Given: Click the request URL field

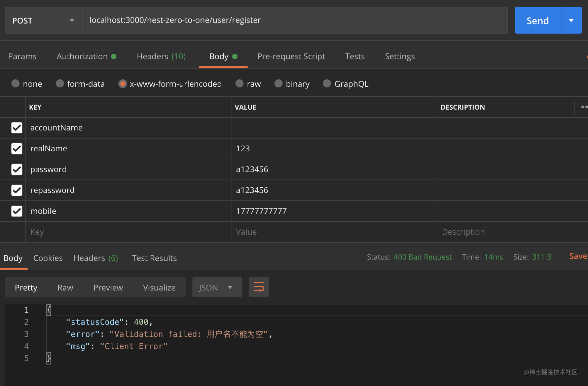Looking at the screenshot, I should point(295,20).
